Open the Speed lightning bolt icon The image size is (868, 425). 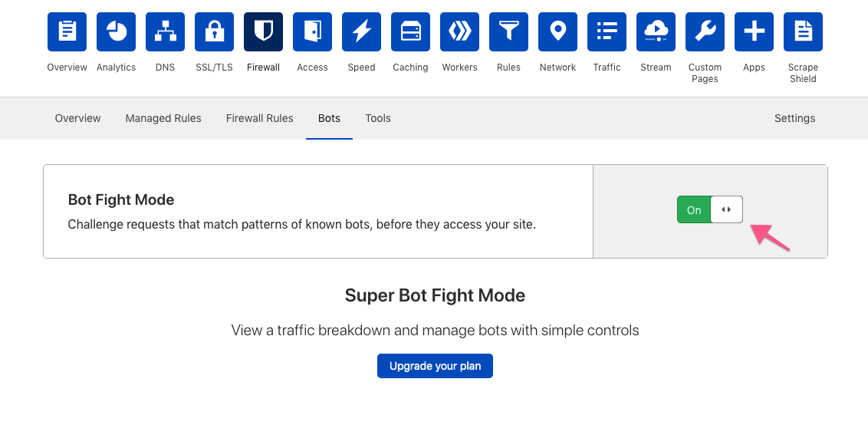point(361,31)
